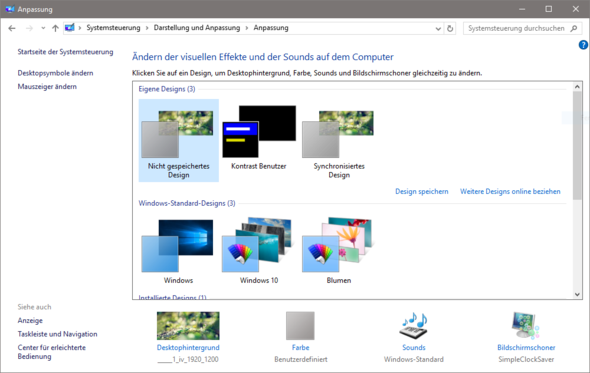Open Farbe color swatch setting
Viewport: 590px width, 373px height.
[300, 326]
